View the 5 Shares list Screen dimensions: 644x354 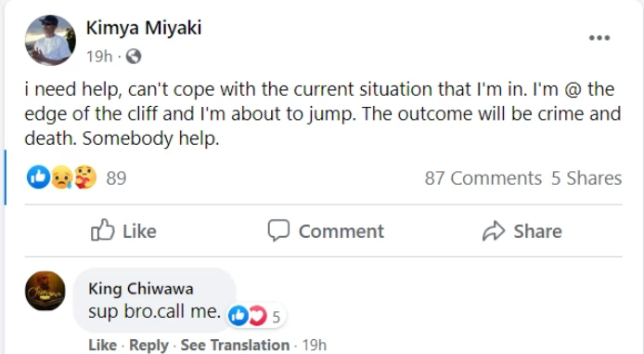[x=586, y=178]
